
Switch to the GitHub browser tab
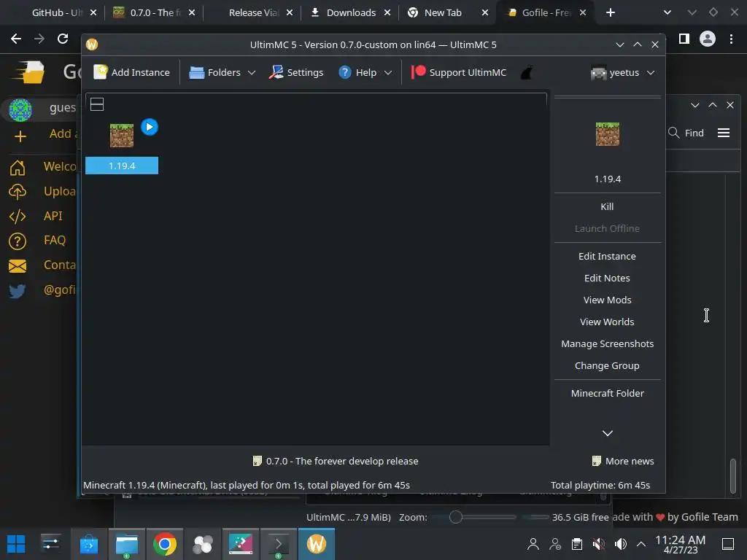click(x=57, y=12)
